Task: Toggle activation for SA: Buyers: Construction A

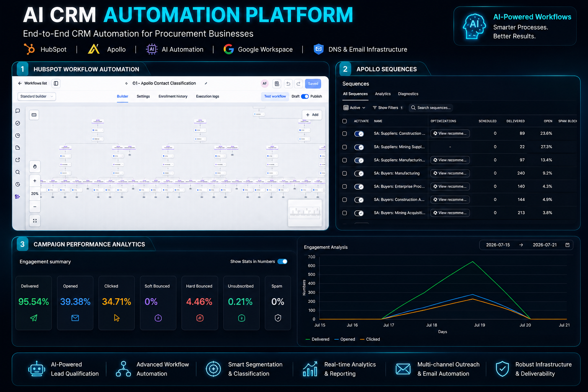Action: (x=359, y=200)
